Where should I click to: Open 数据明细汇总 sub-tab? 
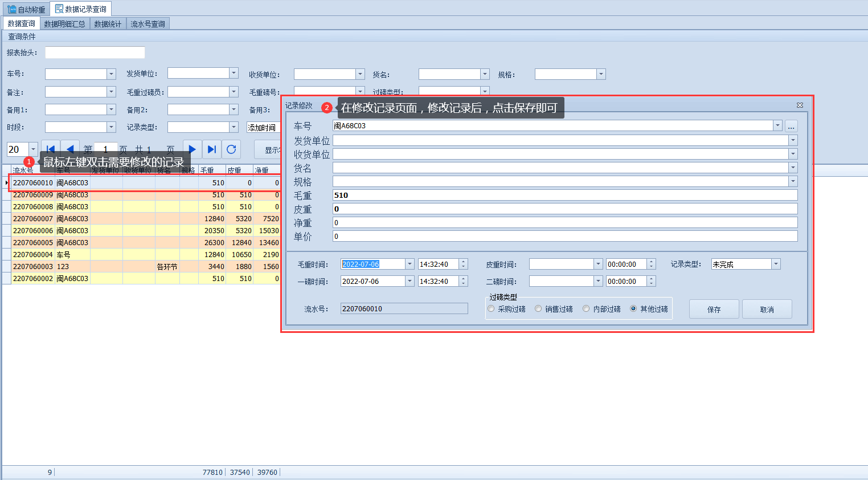click(x=65, y=24)
